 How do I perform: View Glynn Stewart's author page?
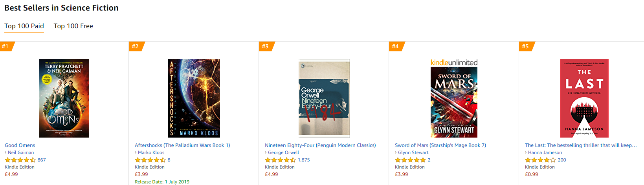[413, 152]
